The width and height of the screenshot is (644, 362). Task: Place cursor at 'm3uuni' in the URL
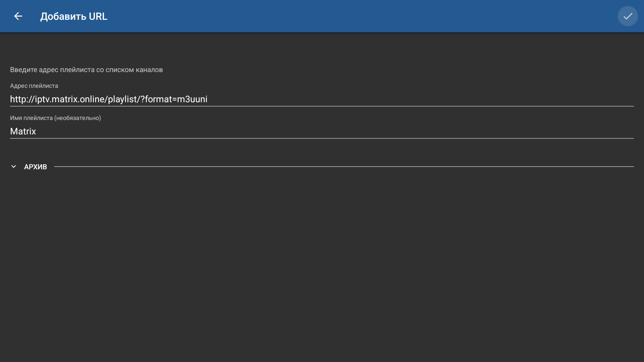coord(193,99)
